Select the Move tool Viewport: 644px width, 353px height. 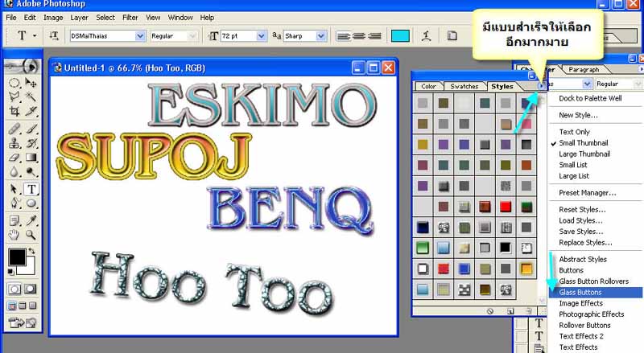click(x=31, y=83)
